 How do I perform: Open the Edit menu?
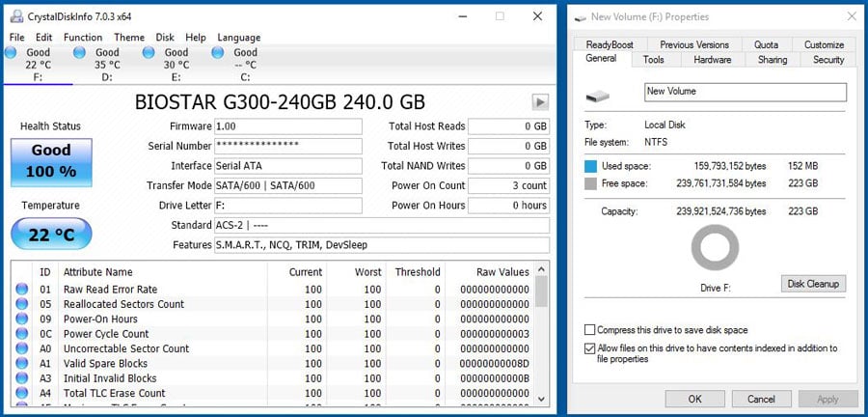[43, 38]
